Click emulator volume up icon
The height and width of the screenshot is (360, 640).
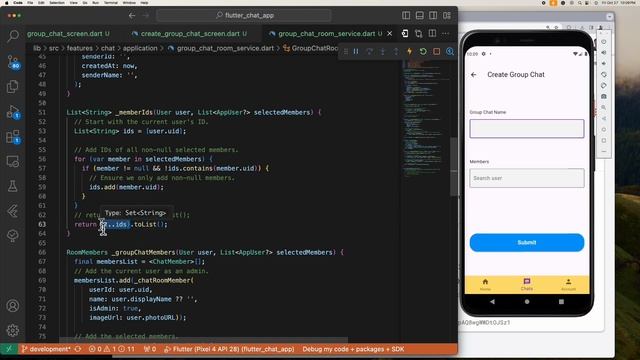[604, 53]
